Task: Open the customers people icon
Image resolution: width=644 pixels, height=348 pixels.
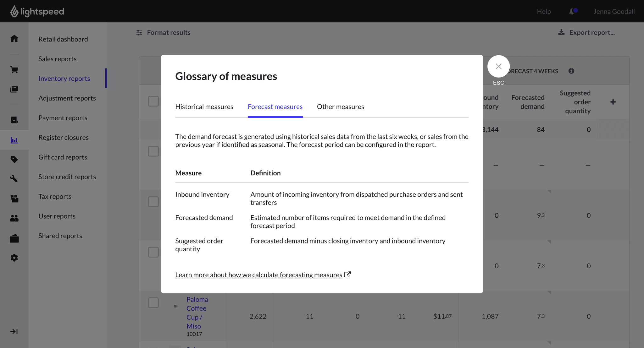Action: [14, 218]
